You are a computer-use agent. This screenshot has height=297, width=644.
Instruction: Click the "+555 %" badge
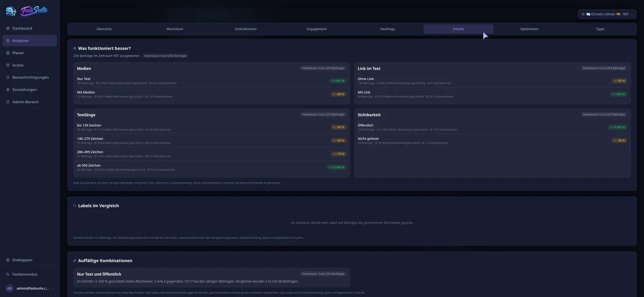pos(618,94)
